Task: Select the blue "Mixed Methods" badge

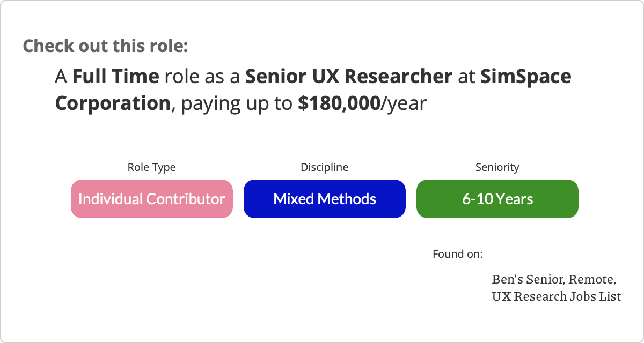Action: 324,199
